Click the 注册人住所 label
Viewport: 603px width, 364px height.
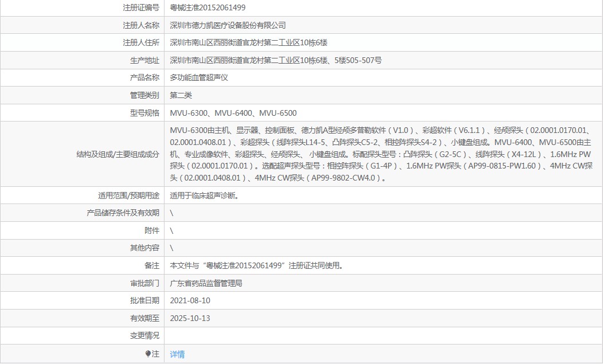[x=141, y=43]
